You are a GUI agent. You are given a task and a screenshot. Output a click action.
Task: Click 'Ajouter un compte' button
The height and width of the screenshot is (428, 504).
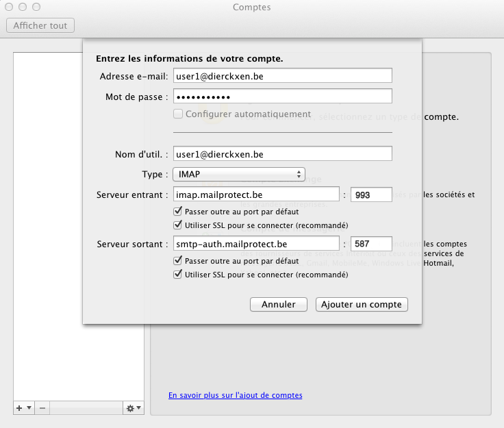pyautogui.click(x=362, y=304)
